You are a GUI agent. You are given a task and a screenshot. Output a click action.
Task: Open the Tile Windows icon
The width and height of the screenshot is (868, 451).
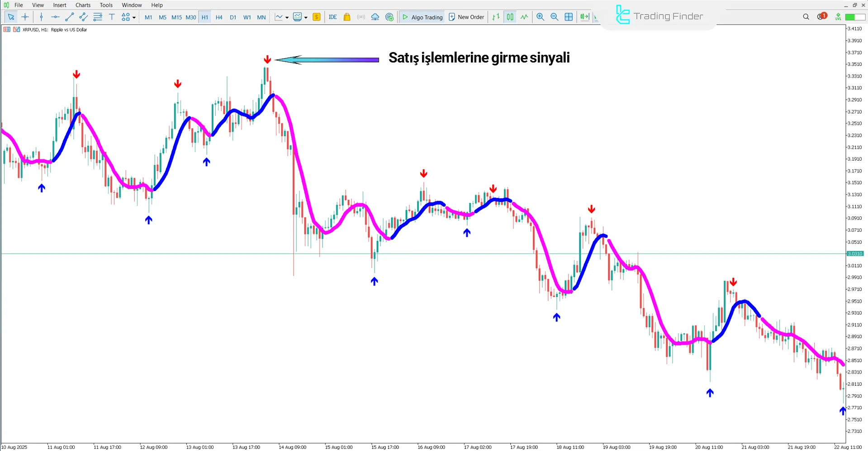(569, 17)
